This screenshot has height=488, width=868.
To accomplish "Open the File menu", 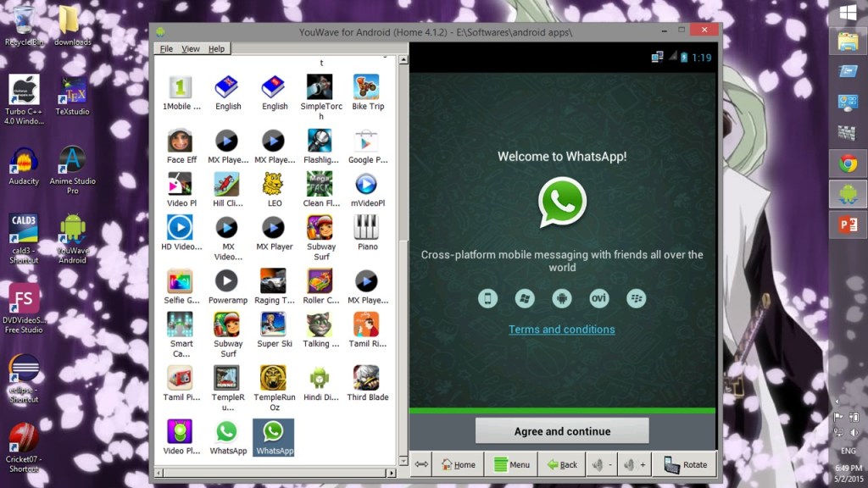I will tap(166, 49).
